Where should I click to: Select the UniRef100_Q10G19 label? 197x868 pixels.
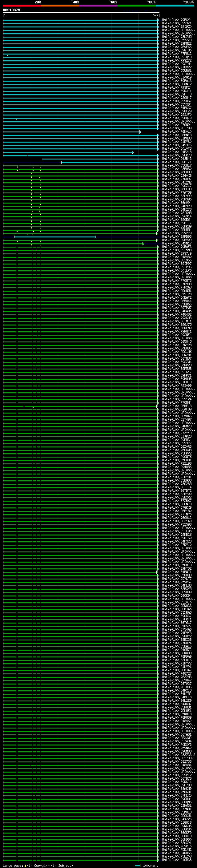coord(177,77)
